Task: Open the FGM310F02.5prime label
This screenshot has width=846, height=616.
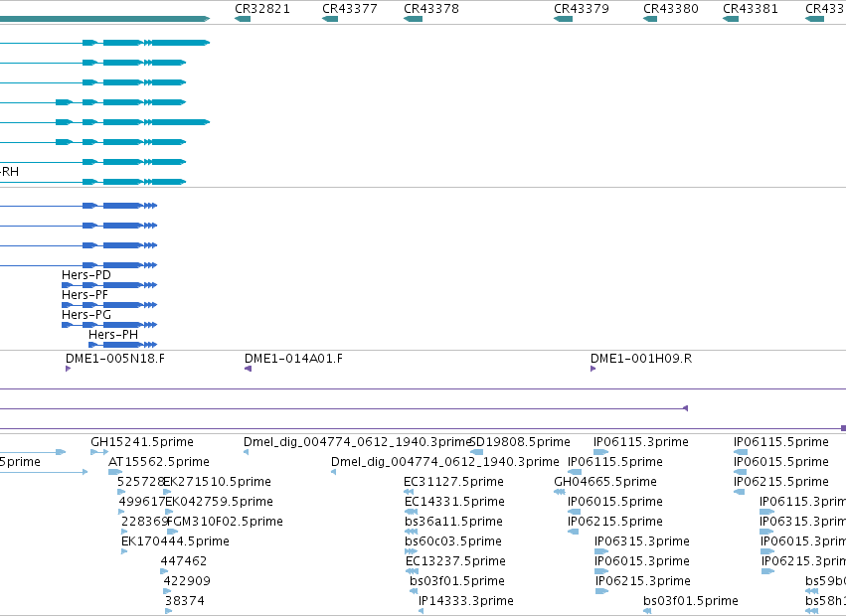Action: pyautogui.click(x=225, y=522)
